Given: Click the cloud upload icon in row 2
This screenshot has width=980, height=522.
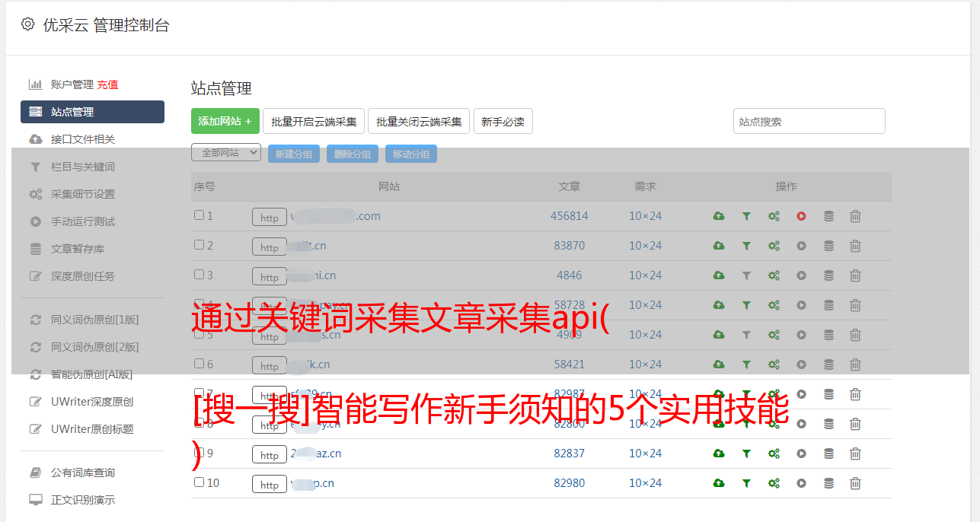Looking at the screenshot, I should coord(718,246).
